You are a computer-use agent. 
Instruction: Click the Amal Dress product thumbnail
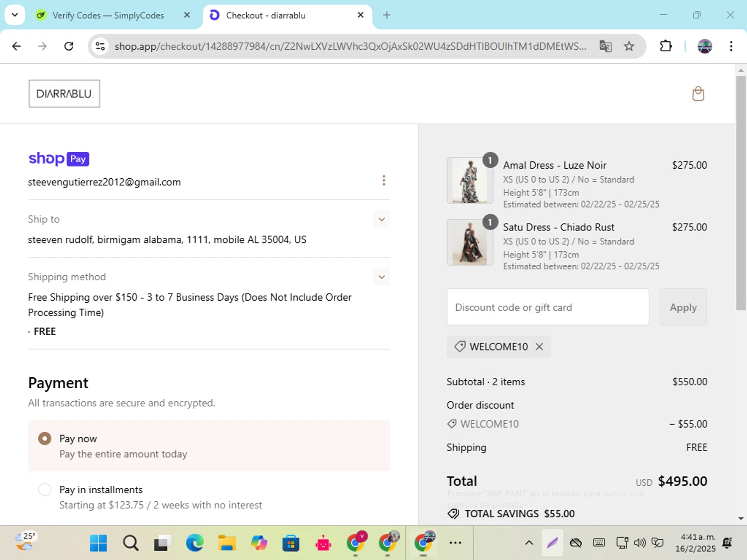pyautogui.click(x=470, y=180)
